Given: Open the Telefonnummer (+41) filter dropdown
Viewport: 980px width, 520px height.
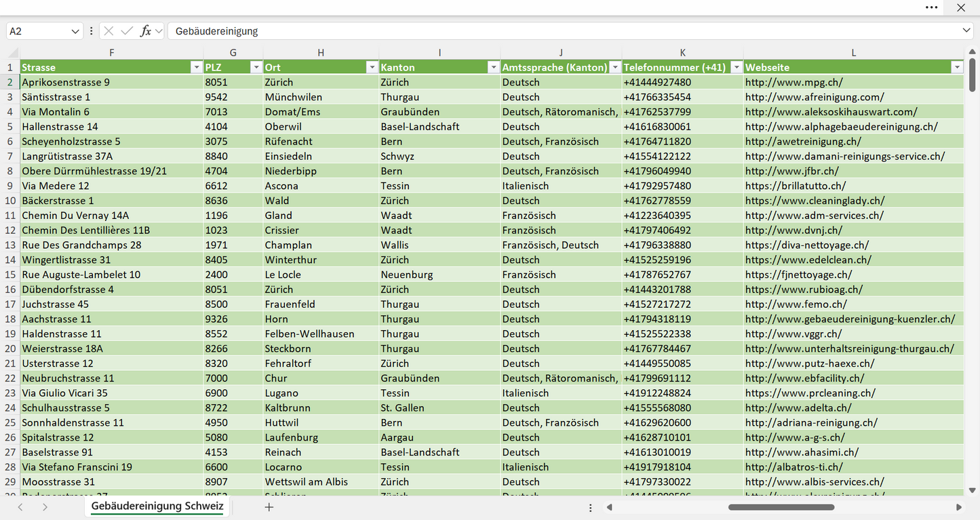Looking at the screenshot, I should point(736,67).
